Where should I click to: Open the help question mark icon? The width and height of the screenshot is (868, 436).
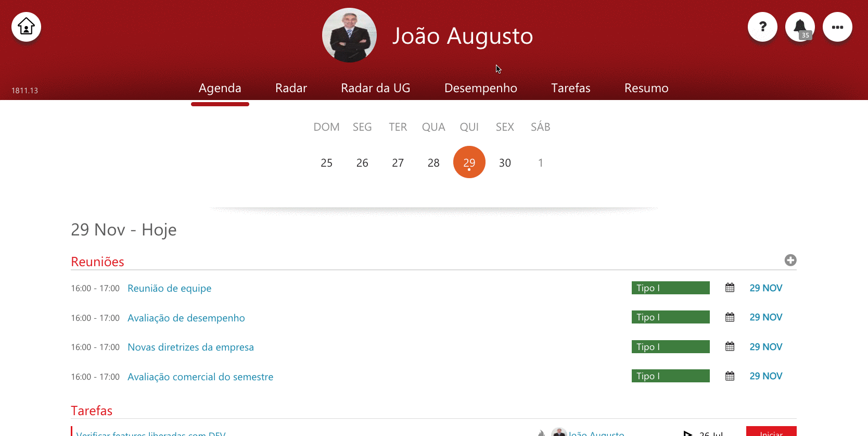(x=762, y=27)
